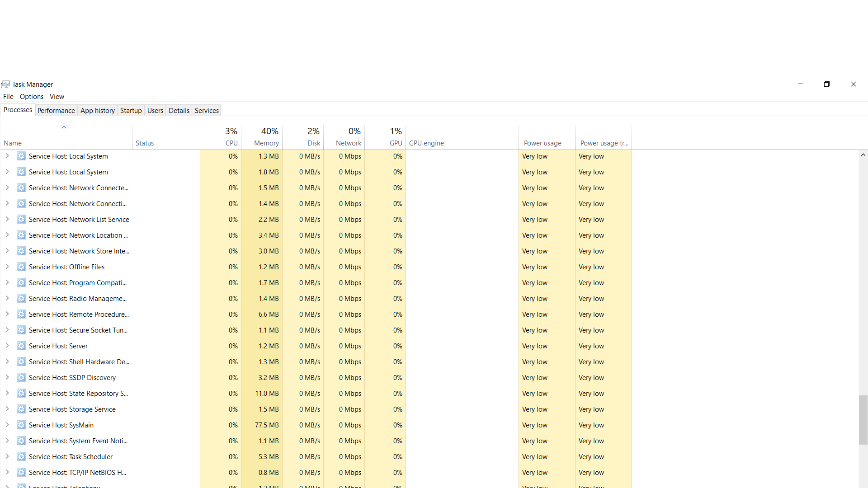Click gear icon for Service Host: SSDP Discovery
This screenshot has height=488, width=868.
tap(21, 378)
